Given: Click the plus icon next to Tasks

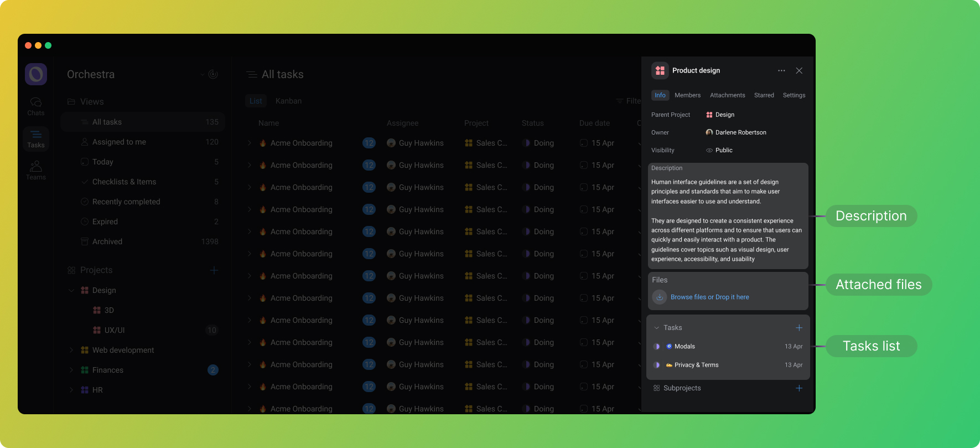Looking at the screenshot, I should tap(798, 328).
